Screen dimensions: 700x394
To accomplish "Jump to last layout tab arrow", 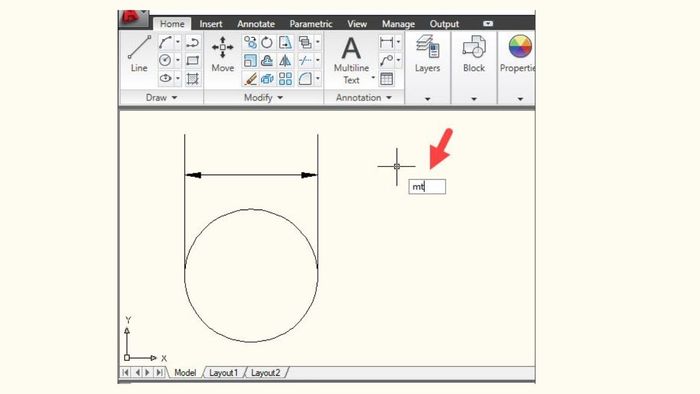I will click(x=159, y=372).
